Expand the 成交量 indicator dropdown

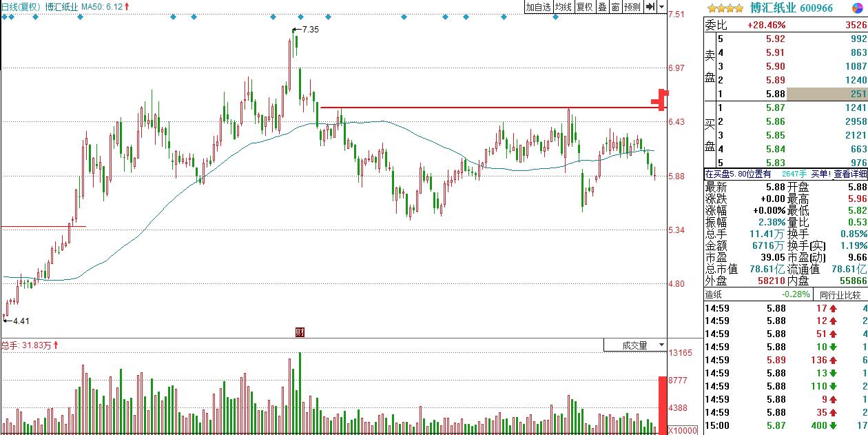click(661, 345)
